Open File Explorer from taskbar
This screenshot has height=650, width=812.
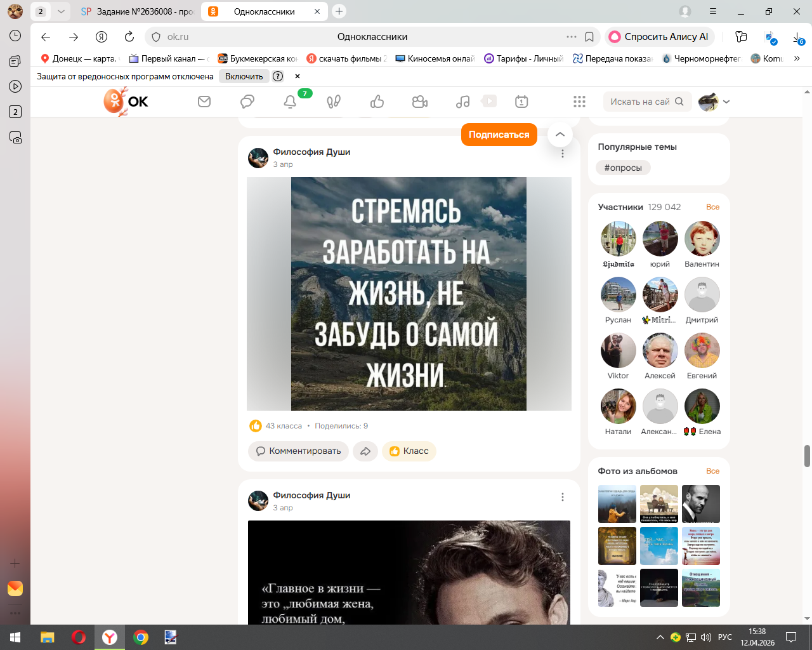coord(47,637)
